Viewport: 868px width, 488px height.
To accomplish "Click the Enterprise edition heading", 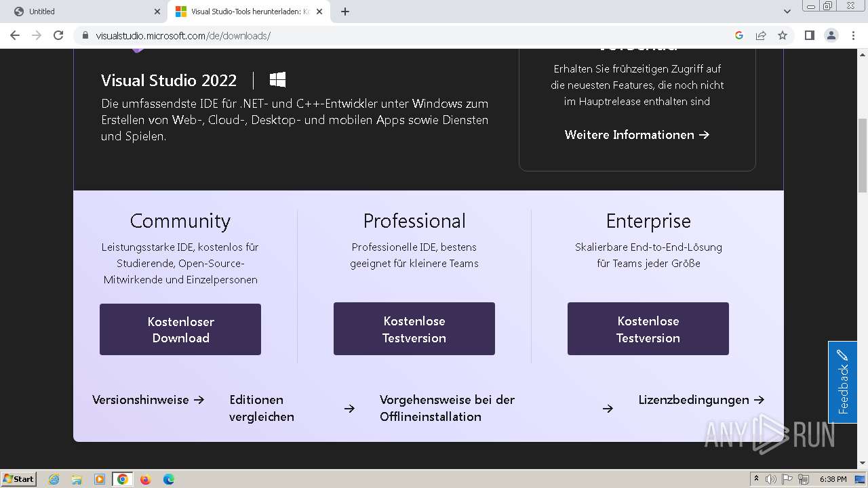I will (x=648, y=221).
